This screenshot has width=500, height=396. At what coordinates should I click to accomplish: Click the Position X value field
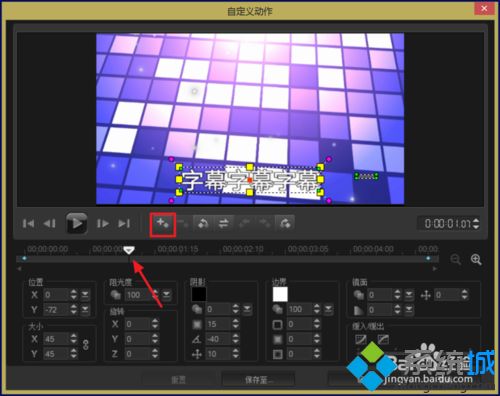pyautogui.click(x=56, y=295)
